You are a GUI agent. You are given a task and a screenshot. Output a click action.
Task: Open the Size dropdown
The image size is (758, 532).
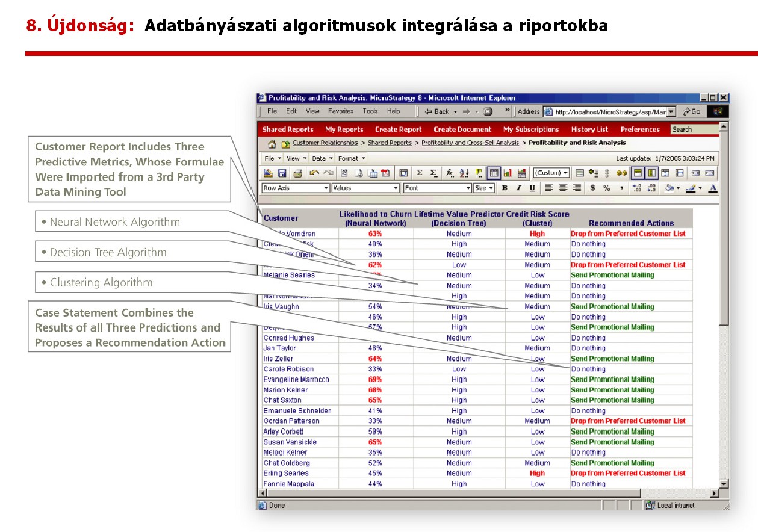(x=483, y=188)
